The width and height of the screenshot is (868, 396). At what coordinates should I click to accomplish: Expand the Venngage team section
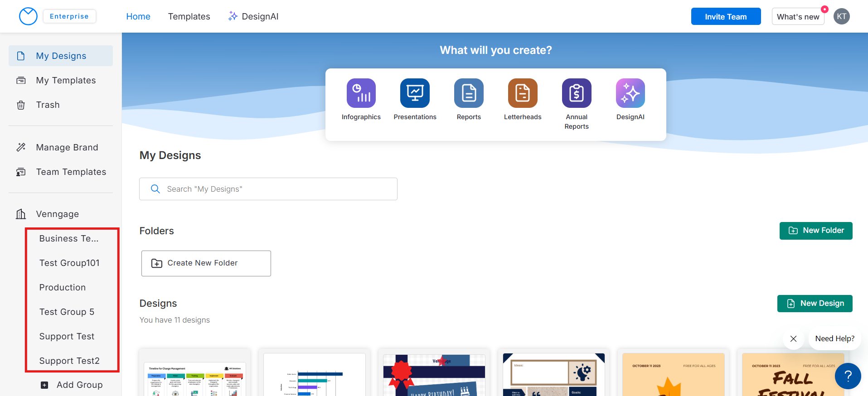(57, 214)
